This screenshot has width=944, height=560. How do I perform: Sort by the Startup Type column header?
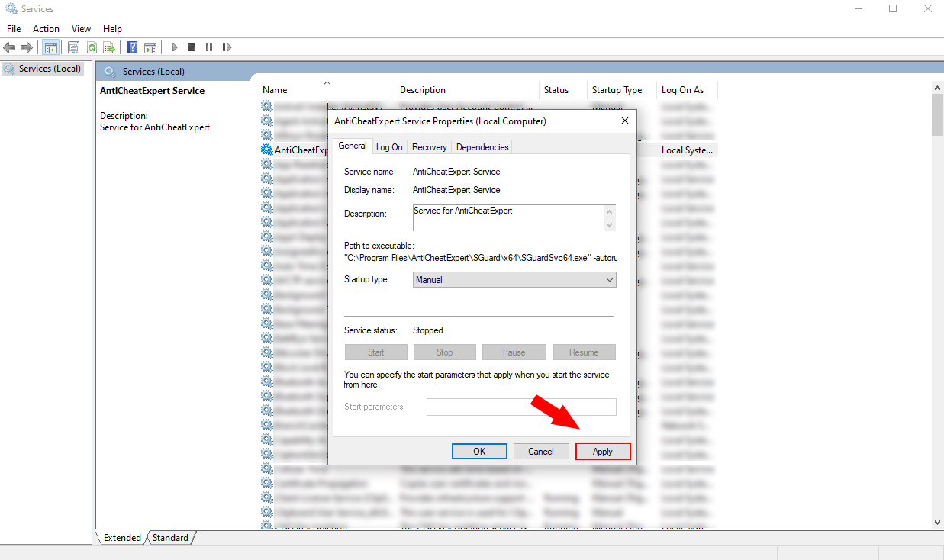click(x=622, y=90)
